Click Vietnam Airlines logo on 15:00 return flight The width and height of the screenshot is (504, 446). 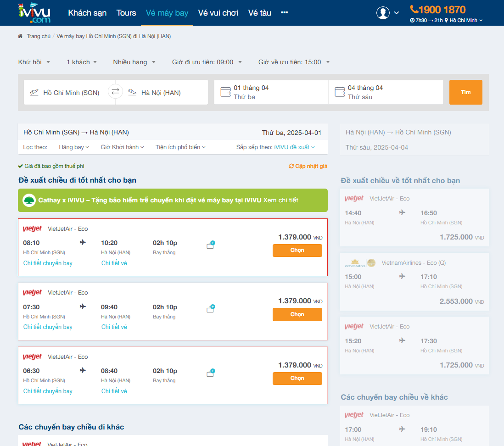click(360, 263)
